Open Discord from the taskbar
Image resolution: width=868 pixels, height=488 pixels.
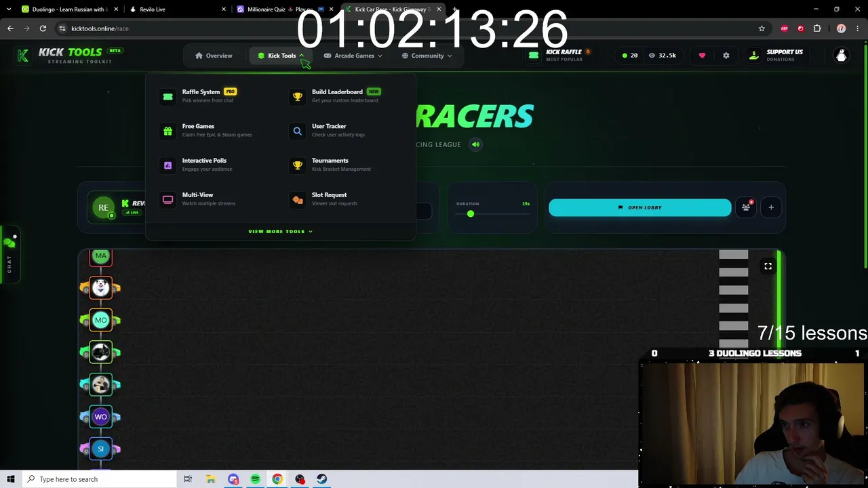pos(233,479)
